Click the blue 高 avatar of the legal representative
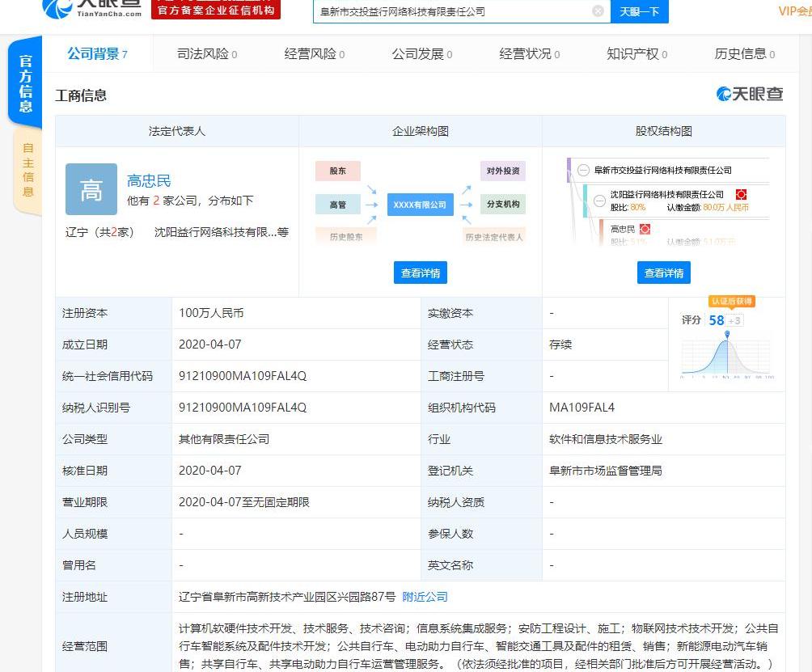 (x=91, y=189)
